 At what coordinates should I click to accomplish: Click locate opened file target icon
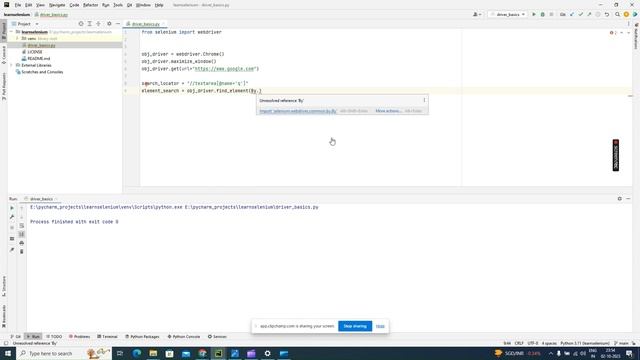click(81, 24)
